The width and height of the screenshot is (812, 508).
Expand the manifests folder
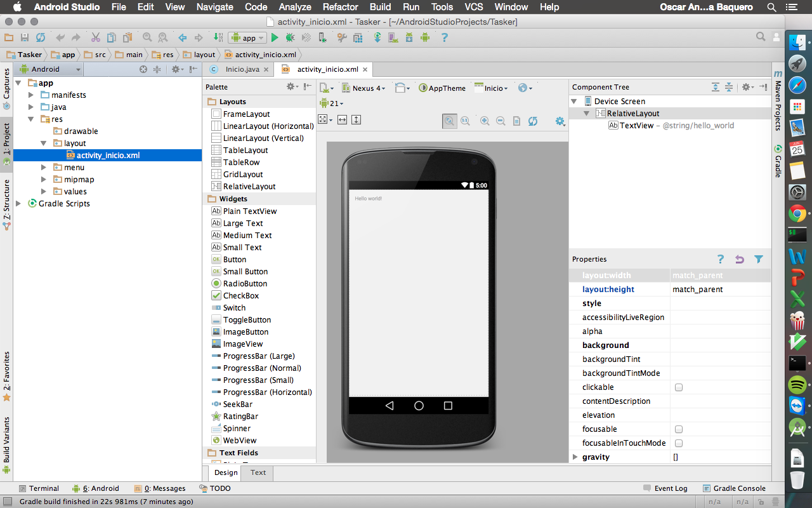click(x=31, y=95)
